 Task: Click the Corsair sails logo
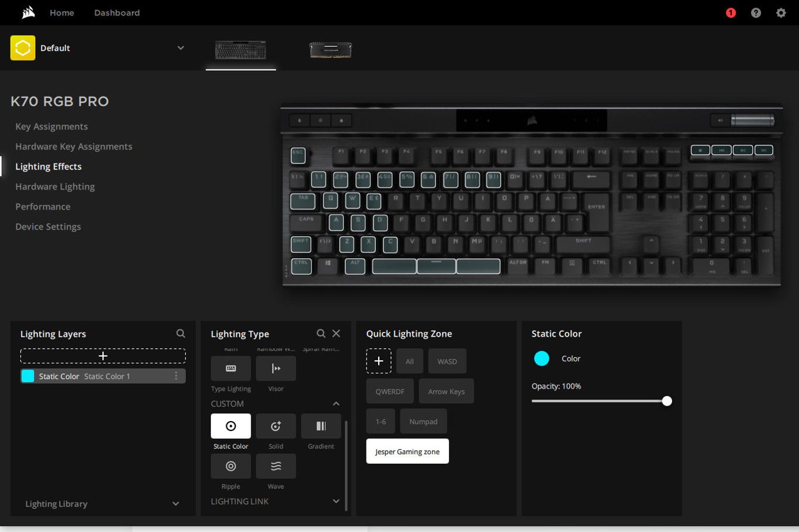pyautogui.click(x=28, y=12)
